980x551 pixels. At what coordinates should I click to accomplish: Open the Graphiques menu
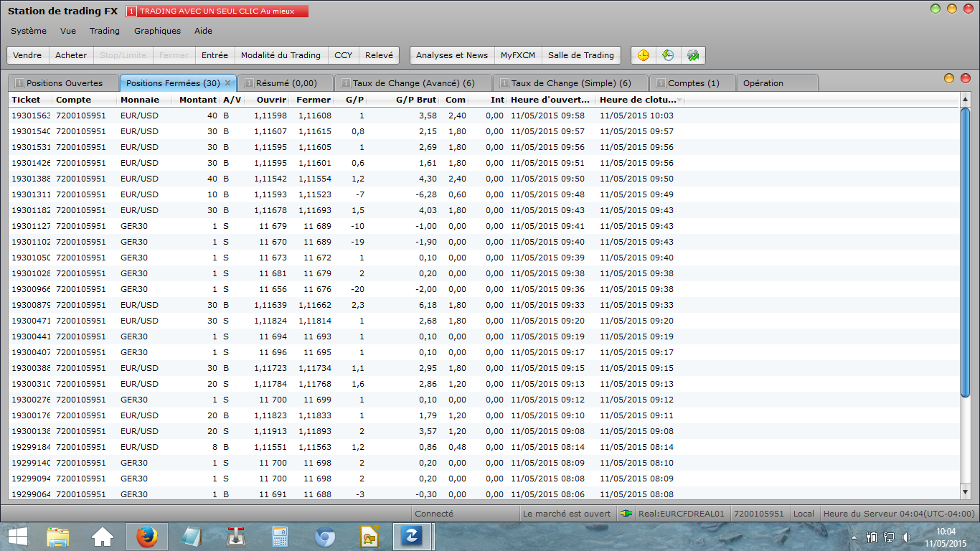point(157,31)
